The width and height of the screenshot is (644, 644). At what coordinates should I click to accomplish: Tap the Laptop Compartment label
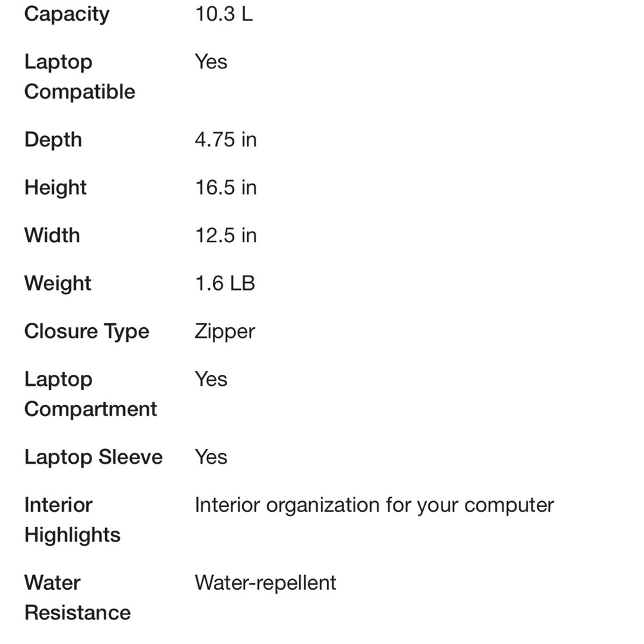pyautogui.click(x=90, y=394)
